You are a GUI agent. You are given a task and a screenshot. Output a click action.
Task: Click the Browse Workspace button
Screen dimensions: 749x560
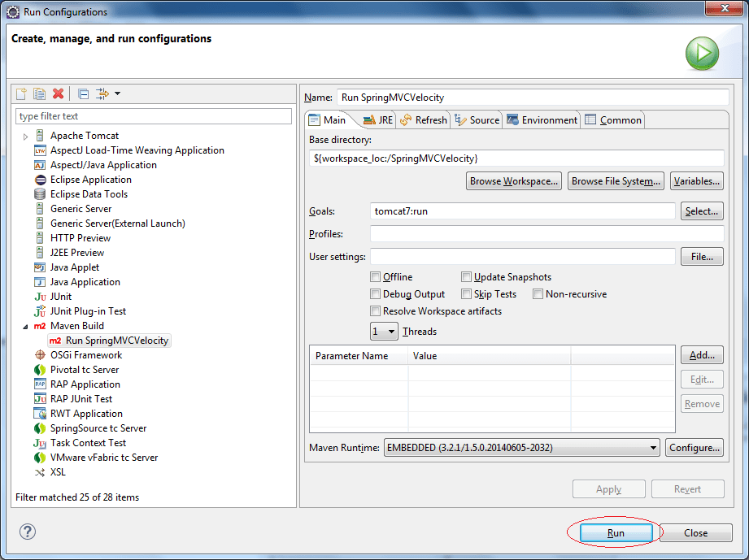tap(513, 181)
